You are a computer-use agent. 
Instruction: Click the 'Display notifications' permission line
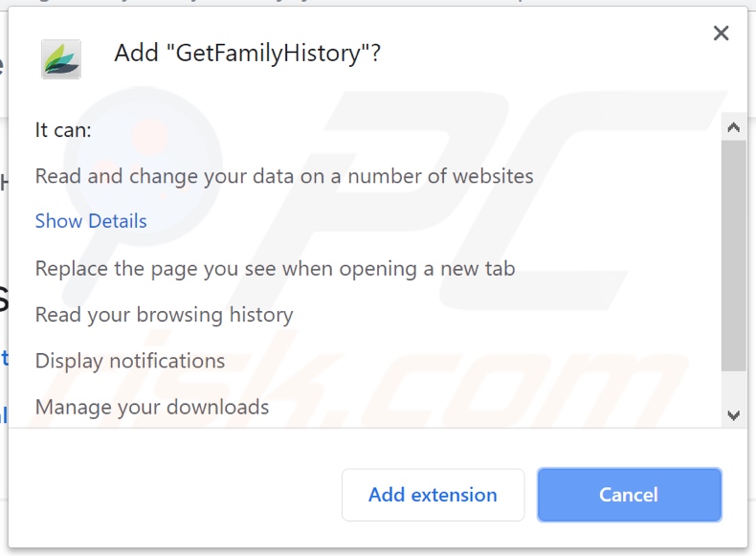(130, 361)
